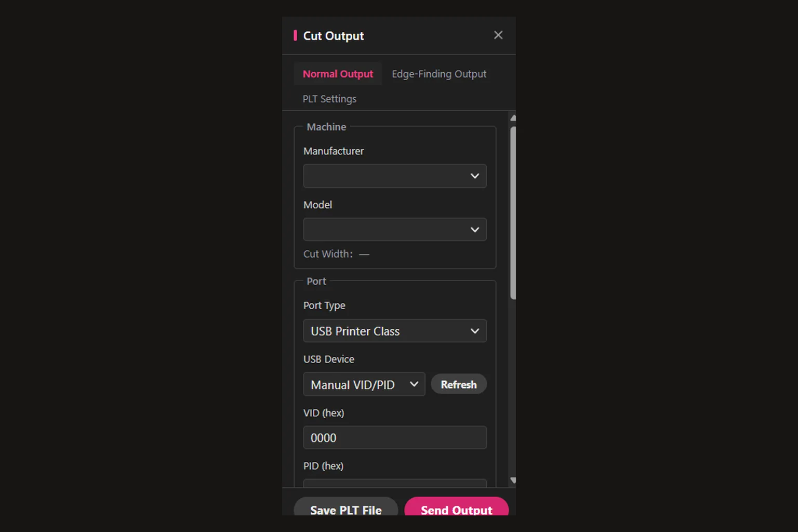Click the vertical scrollbar thumb
The height and width of the screenshot is (532, 798).
513,213
